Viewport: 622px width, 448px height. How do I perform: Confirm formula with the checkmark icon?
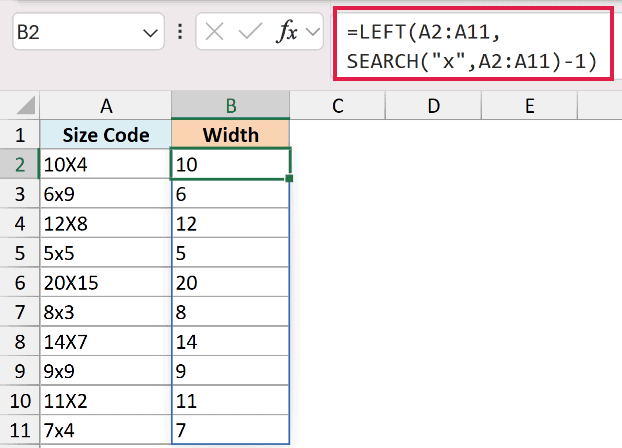point(250,32)
